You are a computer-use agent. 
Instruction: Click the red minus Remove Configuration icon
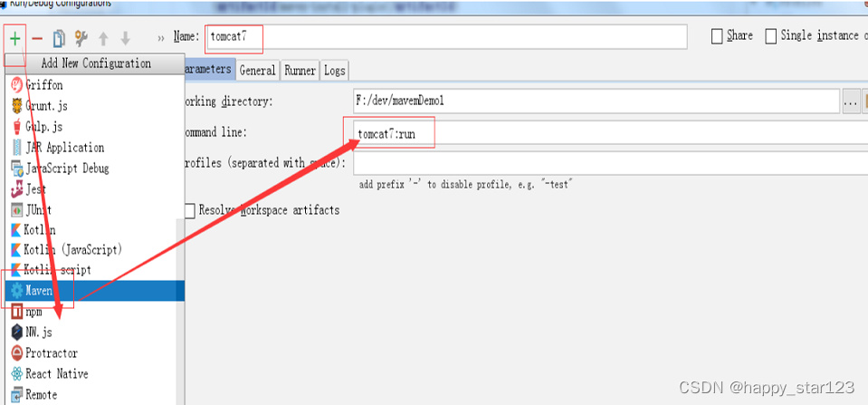37,39
